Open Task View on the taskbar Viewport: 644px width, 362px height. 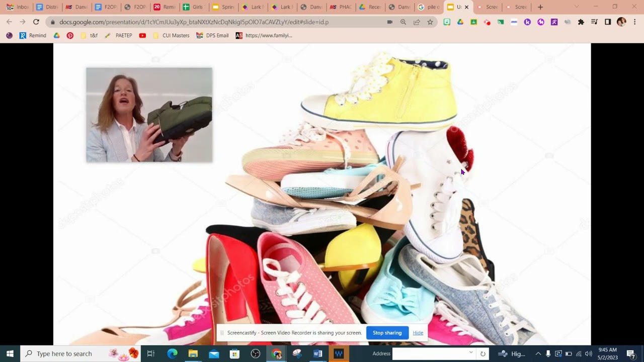150,353
